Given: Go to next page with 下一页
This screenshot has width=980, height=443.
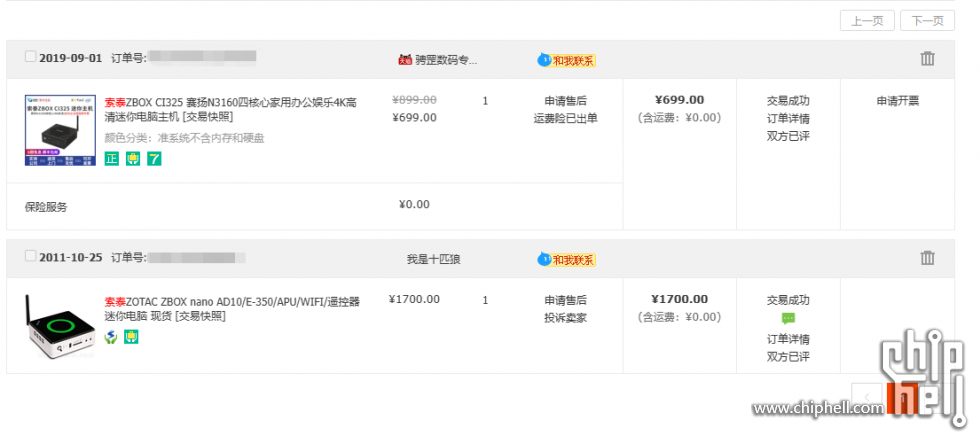Looking at the screenshot, I should (x=928, y=21).
